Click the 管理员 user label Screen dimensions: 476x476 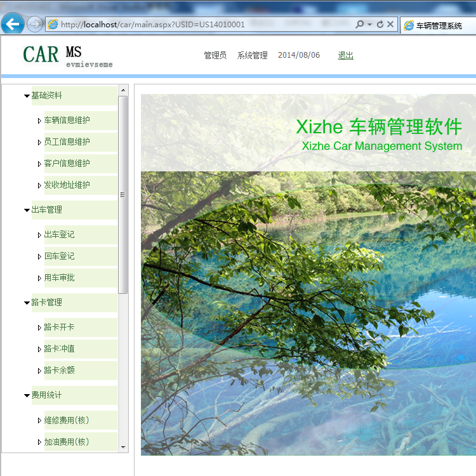click(x=215, y=55)
